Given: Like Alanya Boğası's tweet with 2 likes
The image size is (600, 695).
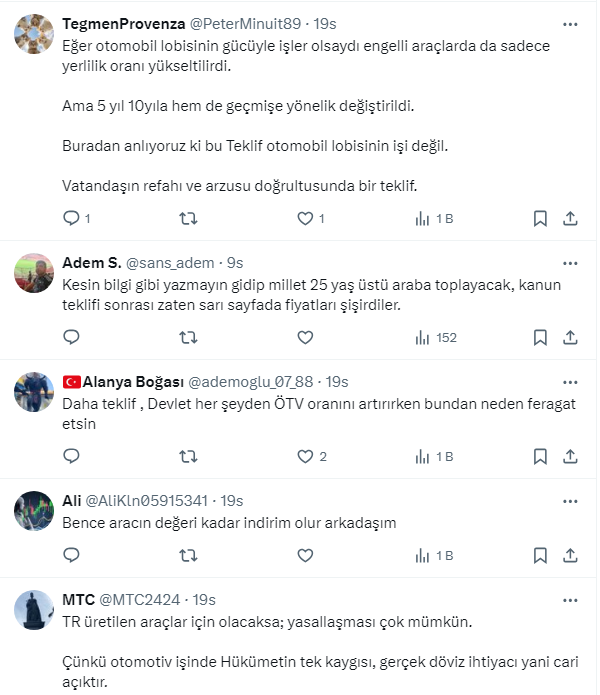Looking at the screenshot, I should click(306, 456).
